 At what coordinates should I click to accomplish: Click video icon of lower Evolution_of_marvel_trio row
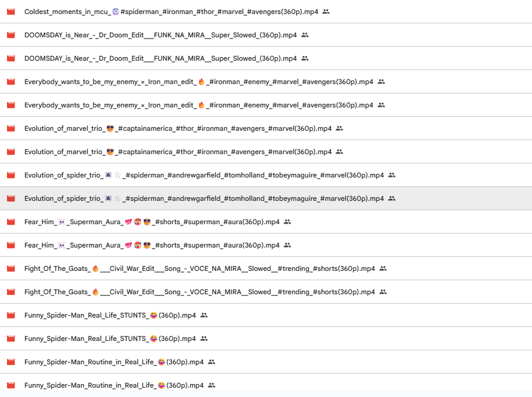coord(11,152)
